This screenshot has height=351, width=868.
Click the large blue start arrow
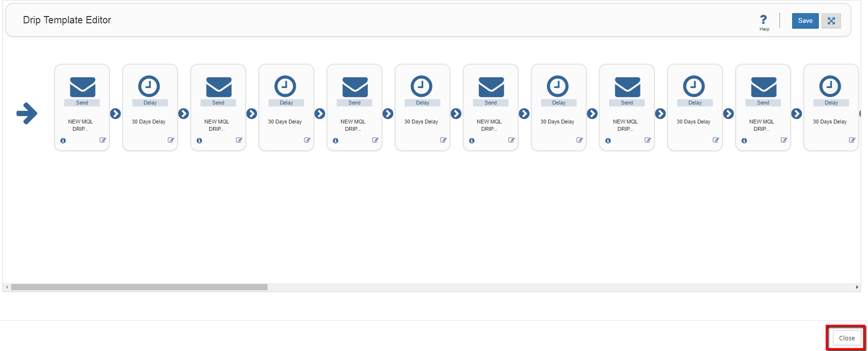coord(27,113)
